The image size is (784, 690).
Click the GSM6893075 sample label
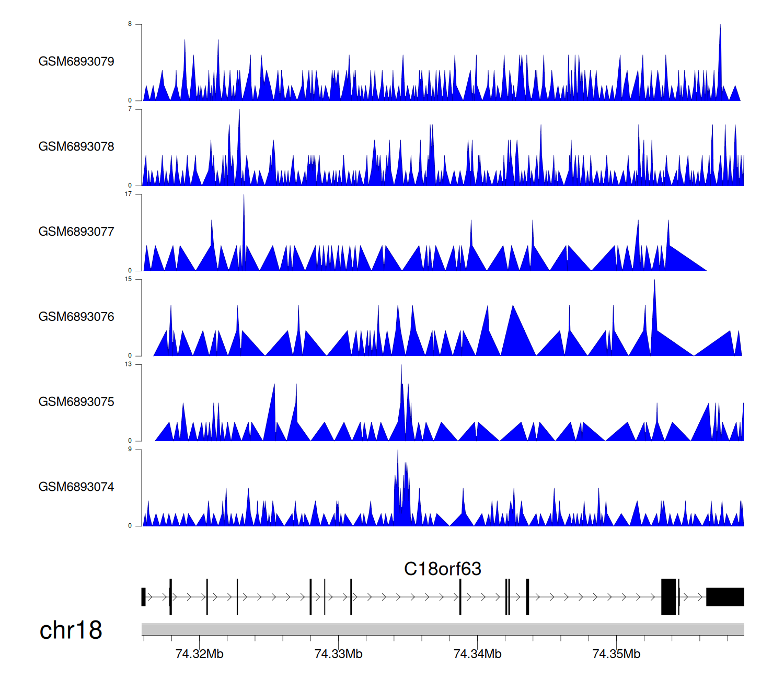tap(76, 402)
